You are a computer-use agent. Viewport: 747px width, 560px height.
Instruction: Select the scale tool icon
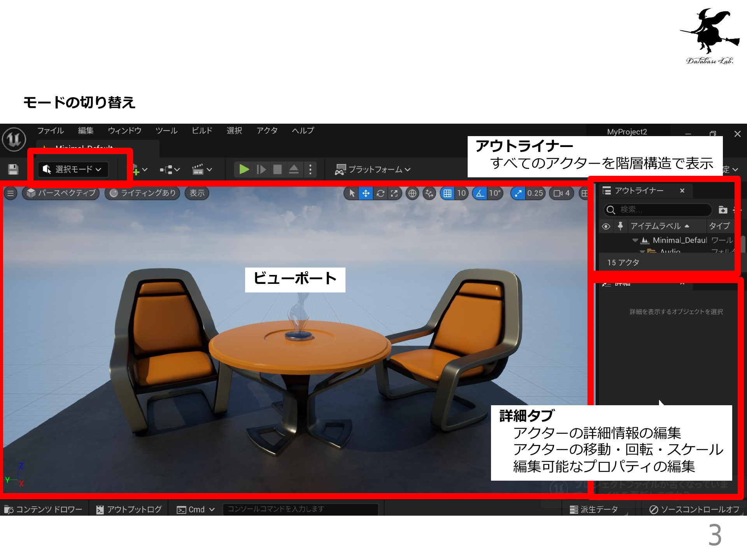click(x=394, y=193)
